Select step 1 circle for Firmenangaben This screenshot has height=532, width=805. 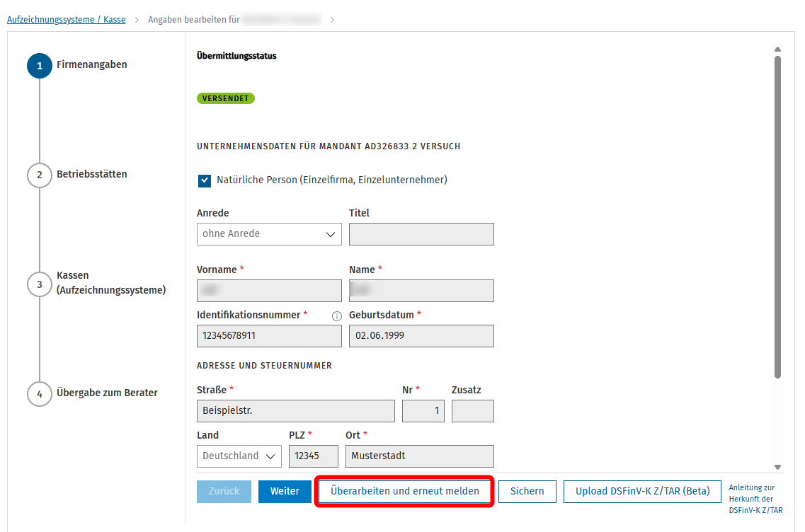point(40,66)
